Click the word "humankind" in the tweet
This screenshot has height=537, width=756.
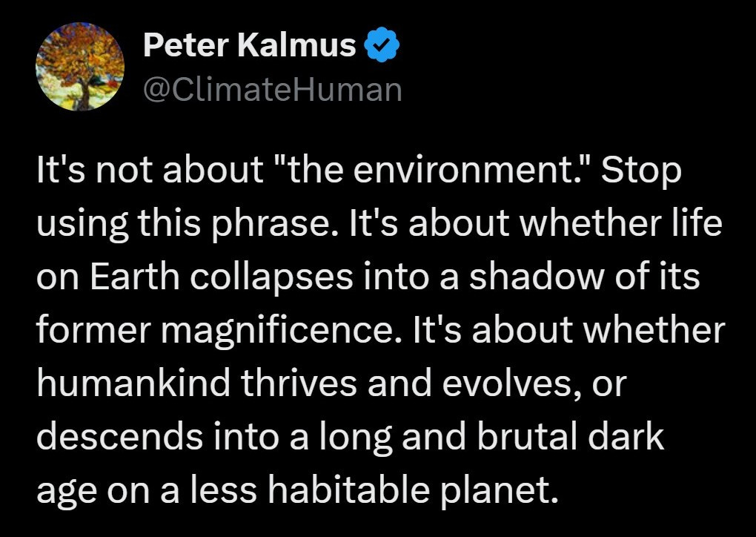tap(133, 383)
